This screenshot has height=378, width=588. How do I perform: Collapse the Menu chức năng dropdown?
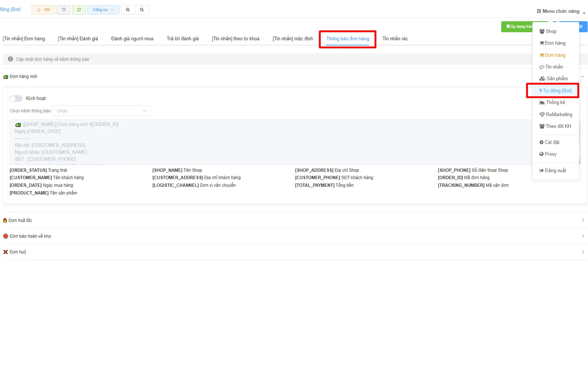[x=561, y=11]
